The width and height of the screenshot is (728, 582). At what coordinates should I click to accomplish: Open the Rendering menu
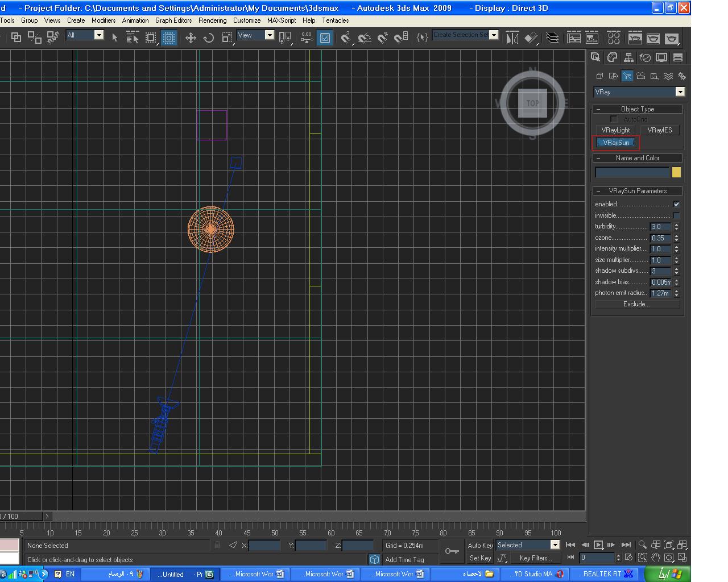212,20
